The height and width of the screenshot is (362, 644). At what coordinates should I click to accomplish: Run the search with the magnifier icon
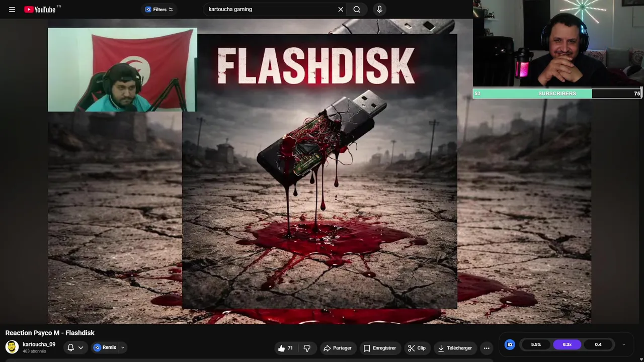tap(357, 10)
